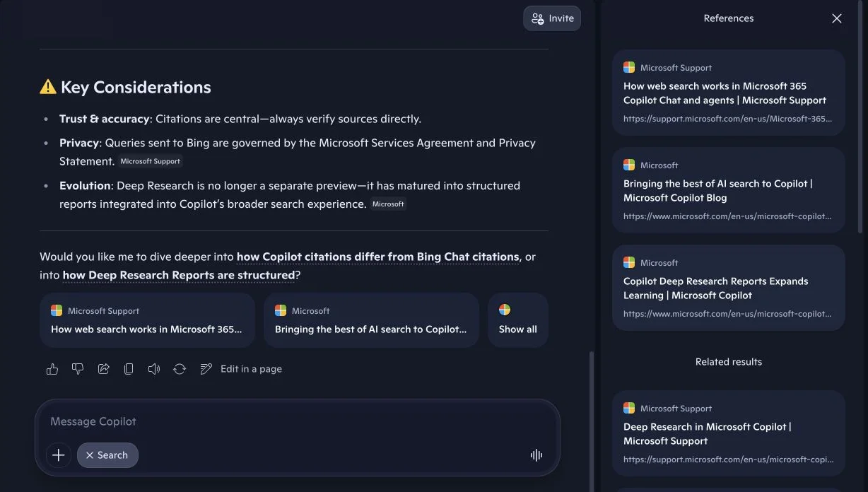
Task: Open the plus attachment button
Action: [59, 455]
